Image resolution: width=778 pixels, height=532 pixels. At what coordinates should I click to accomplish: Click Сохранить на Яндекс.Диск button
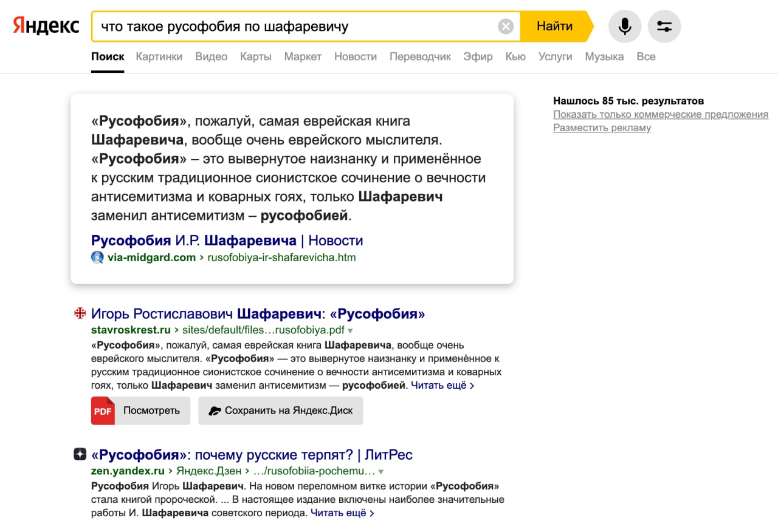pyautogui.click(x=280, y=411)
